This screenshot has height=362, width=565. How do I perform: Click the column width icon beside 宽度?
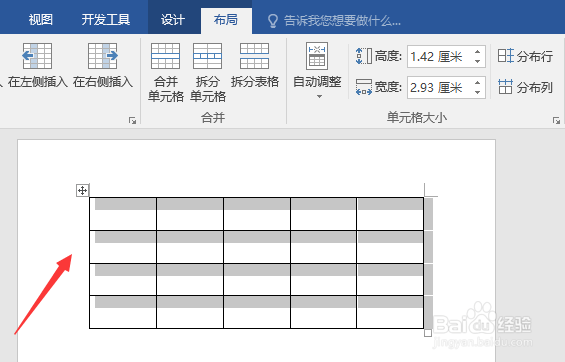(x=364, y=88)
